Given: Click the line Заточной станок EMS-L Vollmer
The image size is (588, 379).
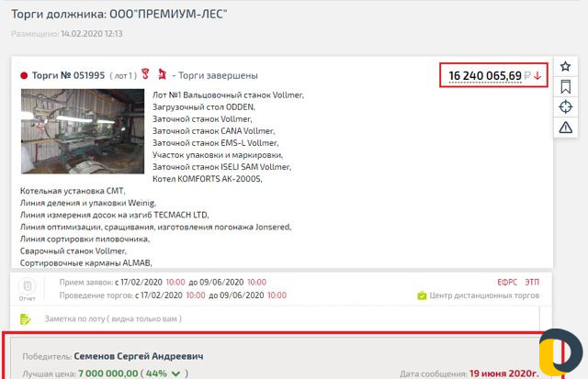Looking at the screenshot, I should (215, 143).
